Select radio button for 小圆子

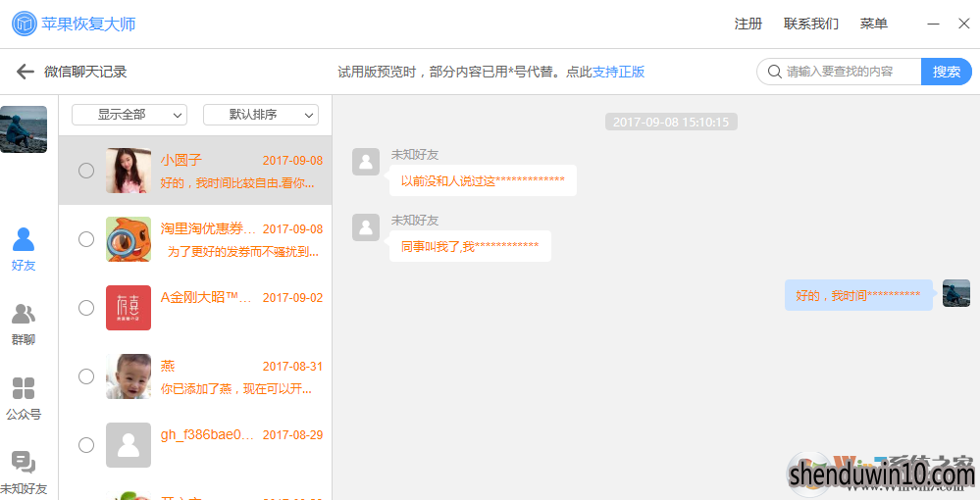pyautogui.click(x=86, y=171)
